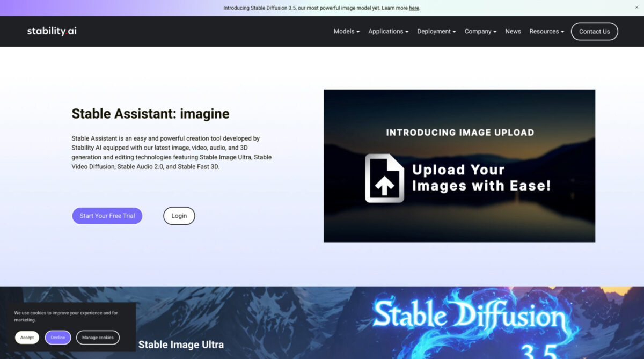Click the Image Upload promotional banner
644x359 pixels.
(x=459, y=165)
